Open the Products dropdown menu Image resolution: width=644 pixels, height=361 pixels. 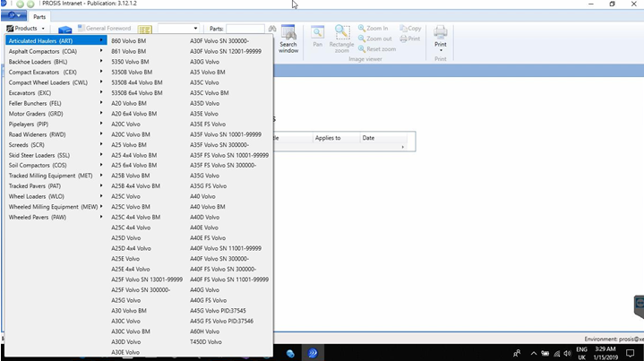[25, 29]
